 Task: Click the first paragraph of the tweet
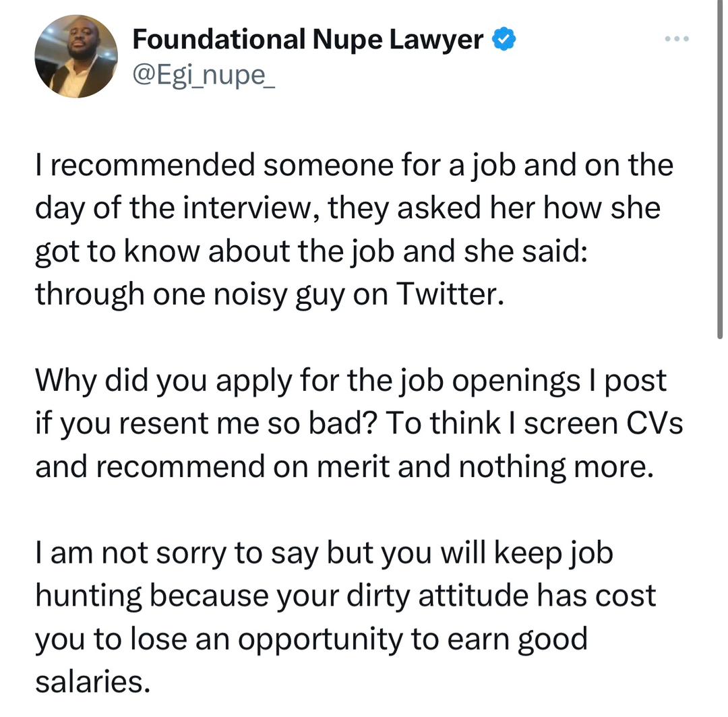point(351,229)
